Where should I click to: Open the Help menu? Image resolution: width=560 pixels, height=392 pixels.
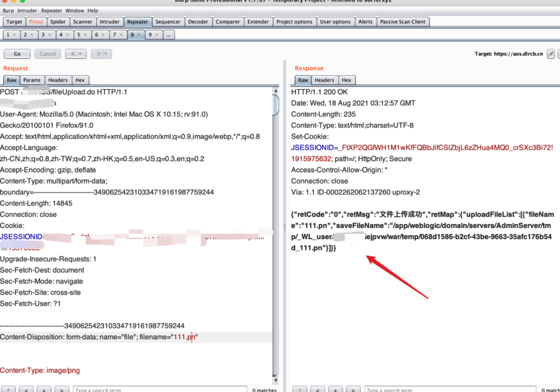[x=93, y=11]
